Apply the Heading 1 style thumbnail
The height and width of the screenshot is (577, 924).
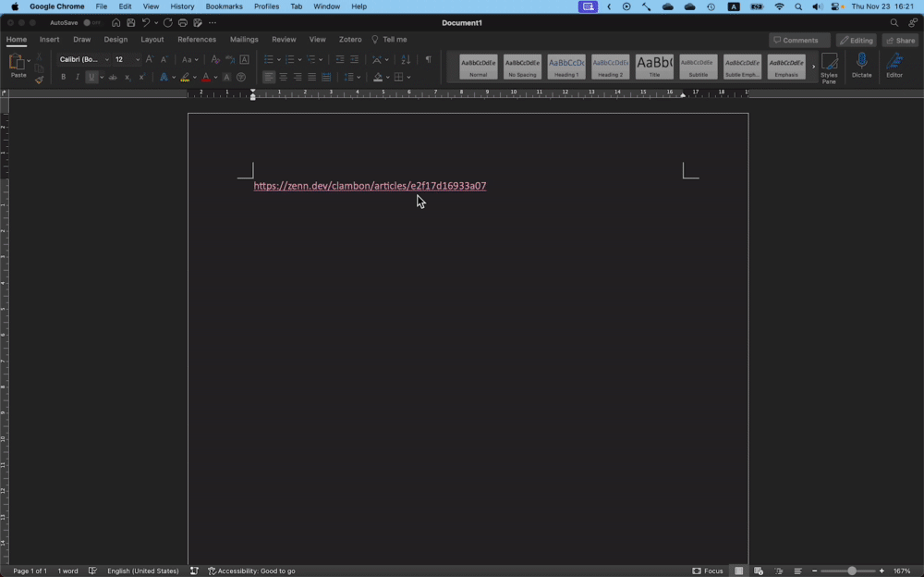click(566, 66)
